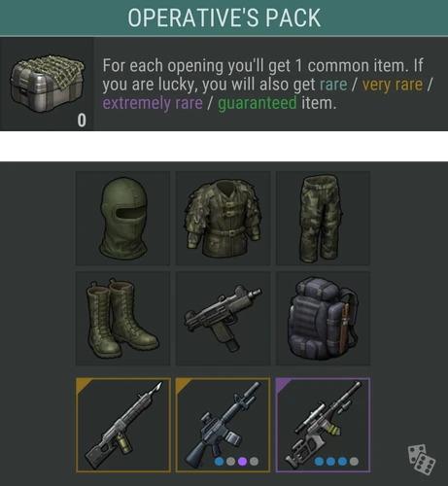The height and width of the screenshot is (486, 448).
Task: Select the M16 assault rifle item
Action: 223,425
